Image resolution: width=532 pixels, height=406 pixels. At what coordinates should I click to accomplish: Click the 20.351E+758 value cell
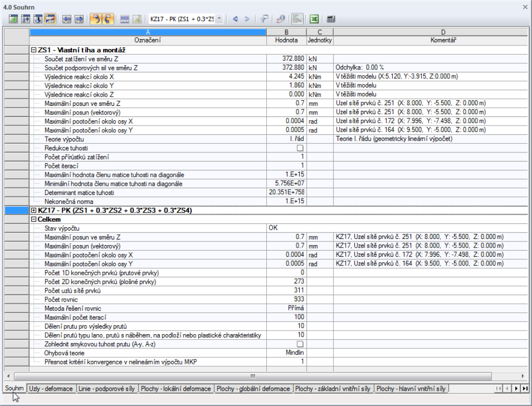pyautogui.click(x=287, y=193)
